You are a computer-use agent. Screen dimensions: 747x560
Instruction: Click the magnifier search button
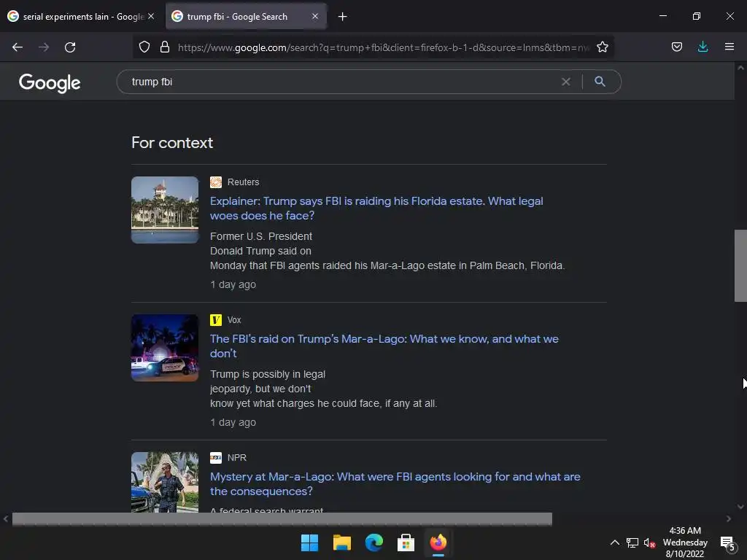(600, 82)
